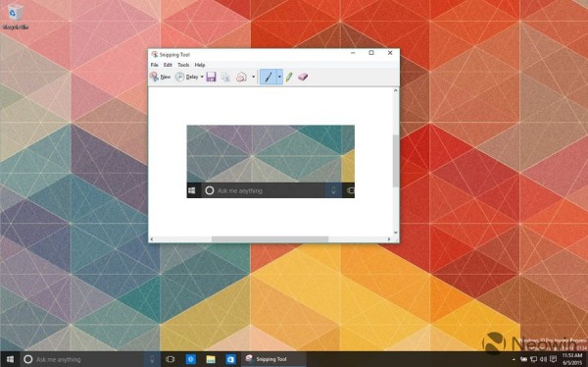Image resolution: width=588 pixels, height=367 pixels.
Task: Open the volume tray icon
Action: (x=543, y=360)
